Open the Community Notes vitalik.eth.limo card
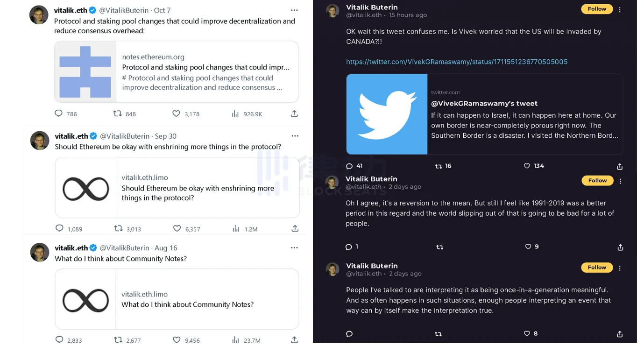Viewport: 644px width, 346px height. [x=177, y=299]
